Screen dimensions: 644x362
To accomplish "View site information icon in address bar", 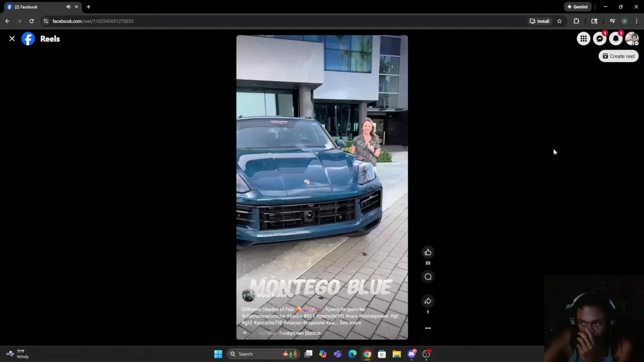I will tap(46, 21).
